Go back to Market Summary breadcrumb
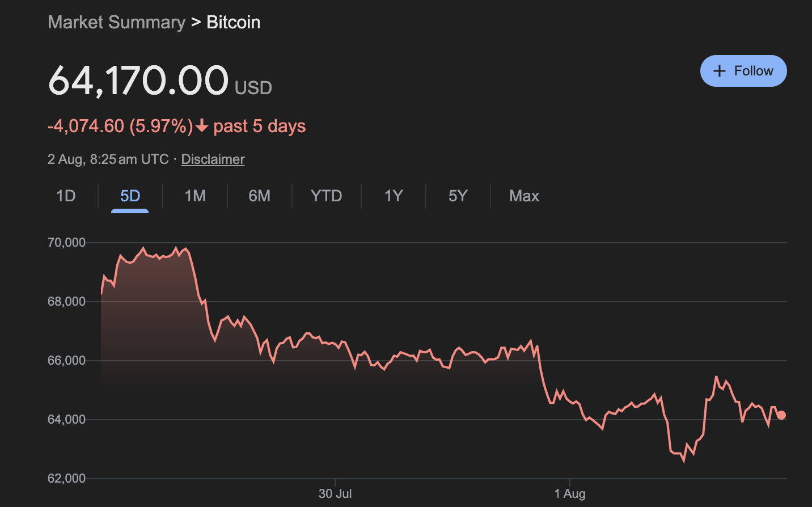Viewport: 812px width, 507px height. [x=116, y=22]
